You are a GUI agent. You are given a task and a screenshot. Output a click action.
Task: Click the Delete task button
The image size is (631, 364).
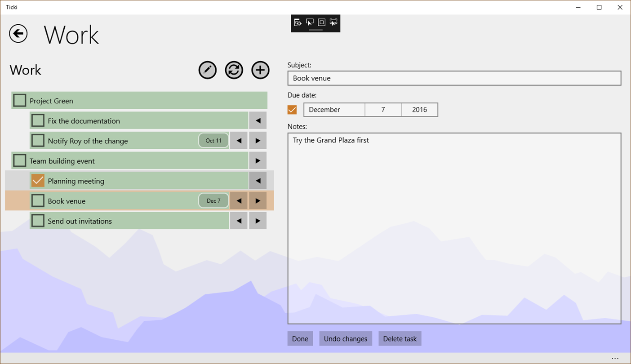(x=400, y=339)
